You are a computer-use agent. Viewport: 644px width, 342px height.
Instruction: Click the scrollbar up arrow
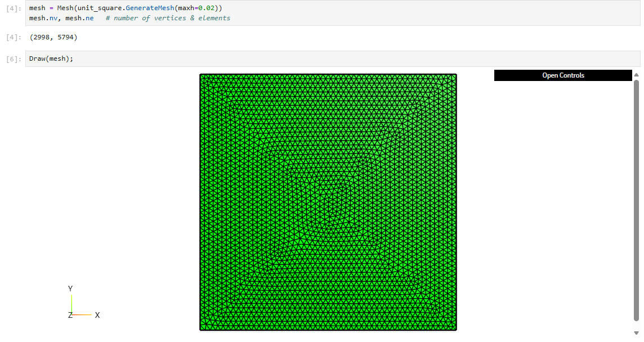pos(636,75)
